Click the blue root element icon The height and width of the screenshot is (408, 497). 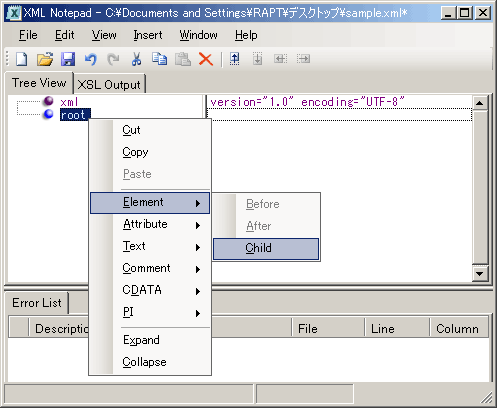[49, 114]
